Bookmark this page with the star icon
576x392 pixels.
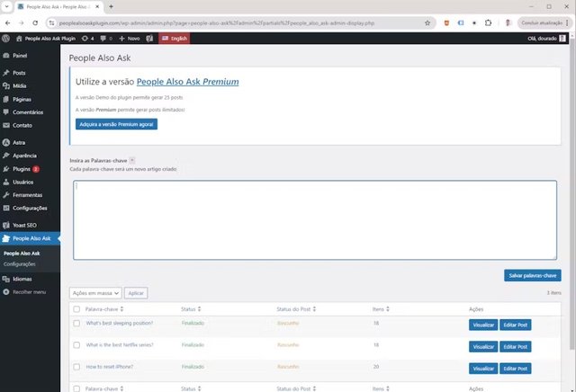point(427,22)
